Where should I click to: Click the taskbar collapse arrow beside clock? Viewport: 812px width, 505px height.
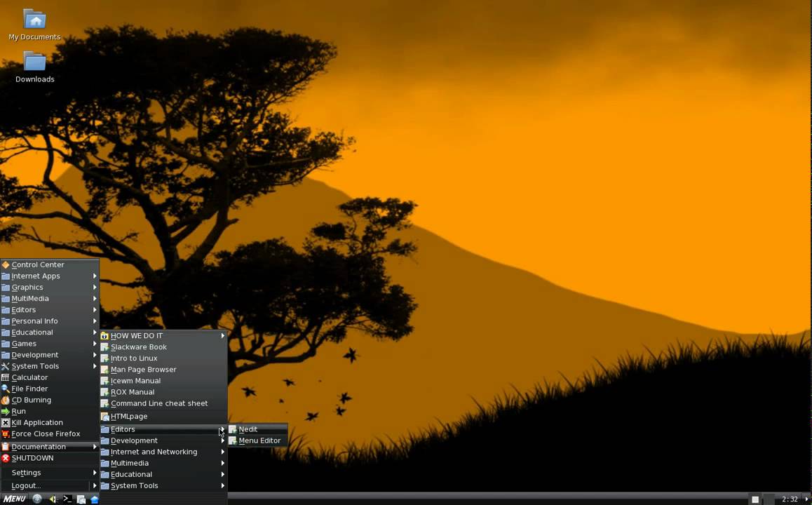[x=806, y=500]
